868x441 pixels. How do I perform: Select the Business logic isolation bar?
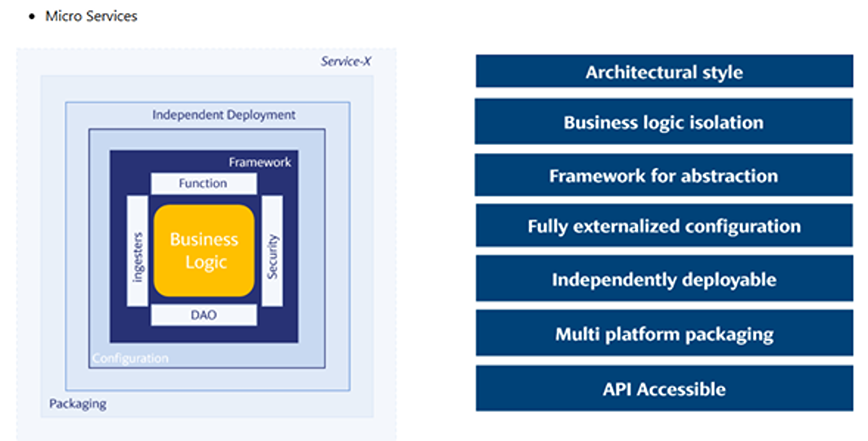(664, 122)
